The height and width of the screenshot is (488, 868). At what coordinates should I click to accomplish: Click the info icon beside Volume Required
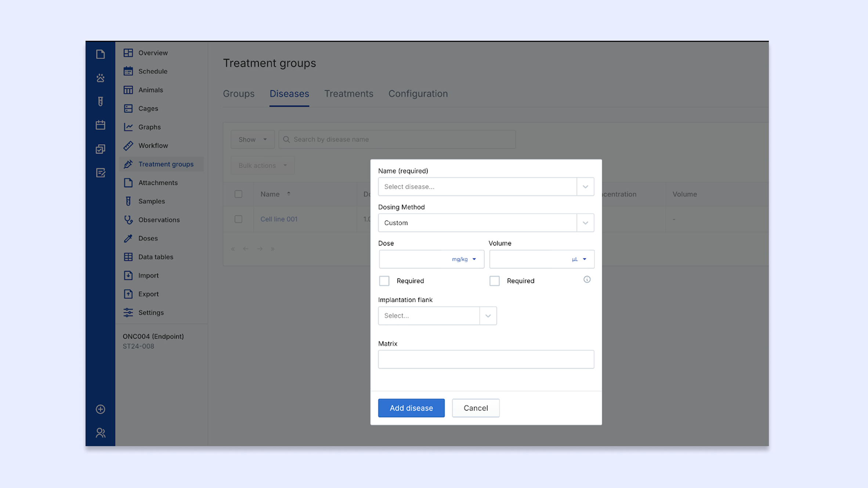[x=587, y=279]
